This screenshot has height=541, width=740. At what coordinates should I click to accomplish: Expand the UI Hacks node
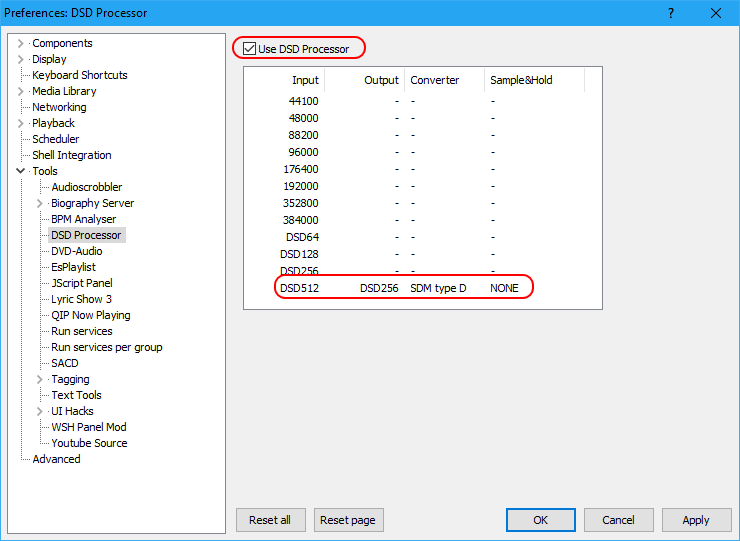click(x=40, y=411)
